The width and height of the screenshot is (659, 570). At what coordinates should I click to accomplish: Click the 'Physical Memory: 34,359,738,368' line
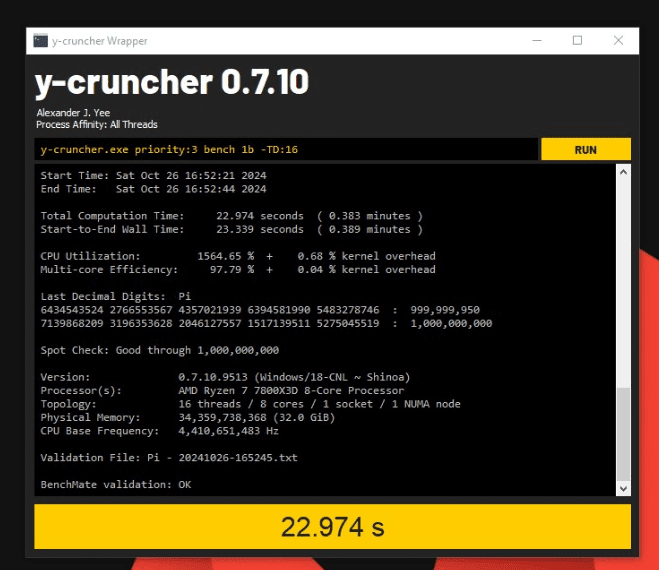pos(188,417)
